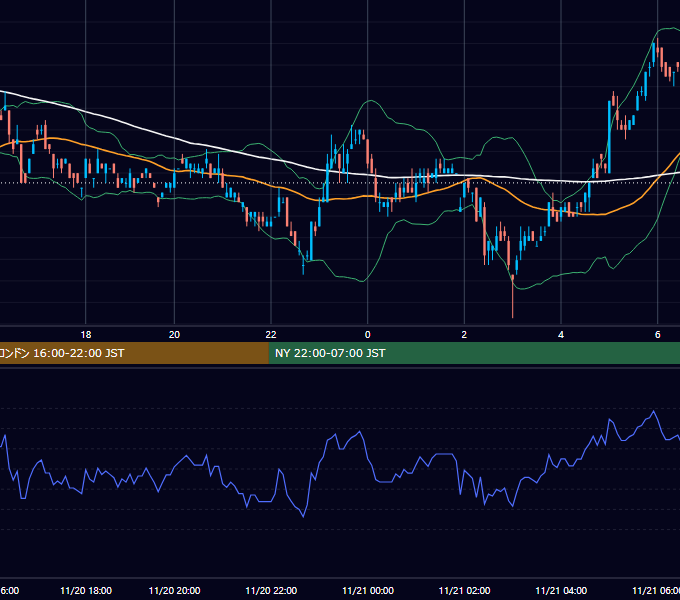
Task: Click the 11/20 18:00 date label
Action: (x=86, y=590)
